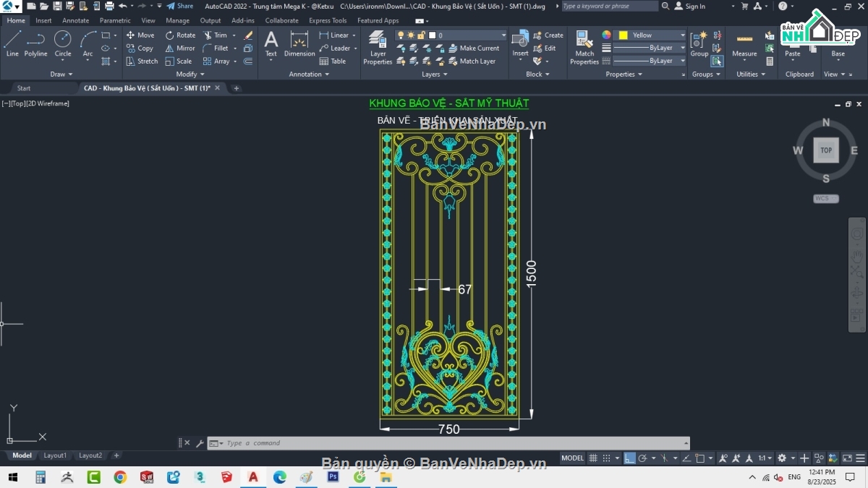Launch Photoshop from the taskbar
868x488 pixels.
333,477
